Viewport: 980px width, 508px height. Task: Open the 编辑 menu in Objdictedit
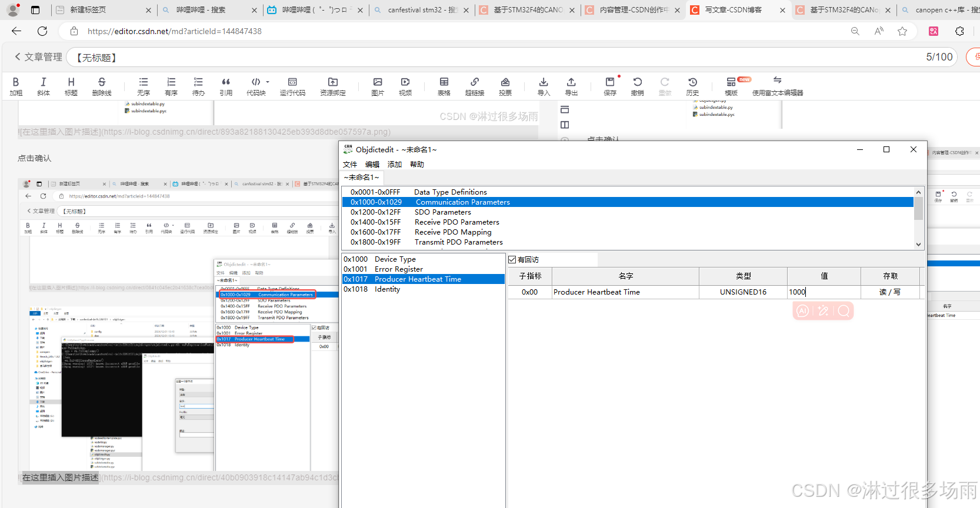(372, 165)
